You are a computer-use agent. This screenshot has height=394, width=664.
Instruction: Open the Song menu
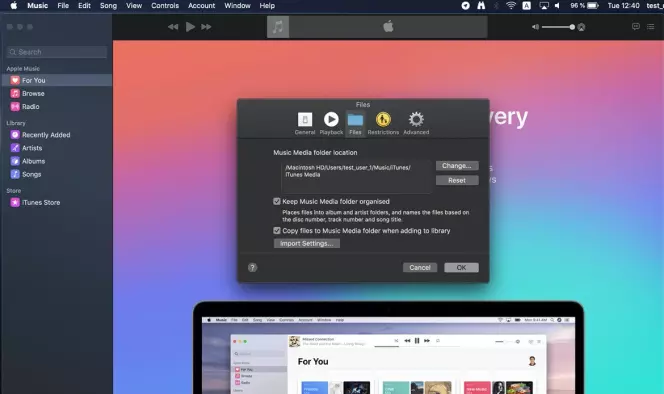[x=108, y=6]
